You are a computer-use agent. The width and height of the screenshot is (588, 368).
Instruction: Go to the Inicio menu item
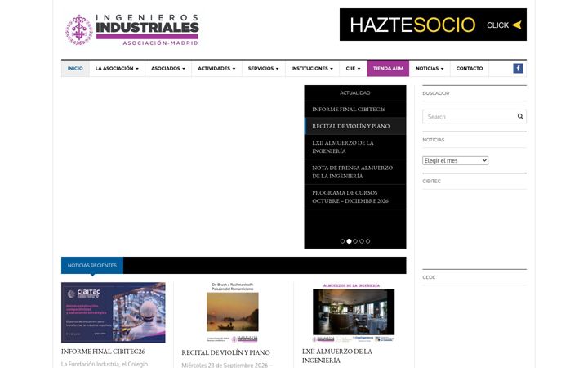point(75,69)
